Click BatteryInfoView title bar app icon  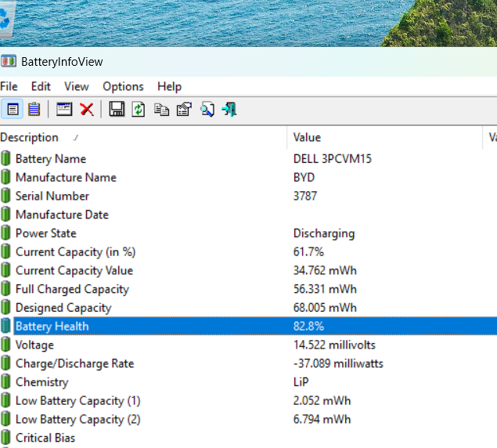[9, 61]
